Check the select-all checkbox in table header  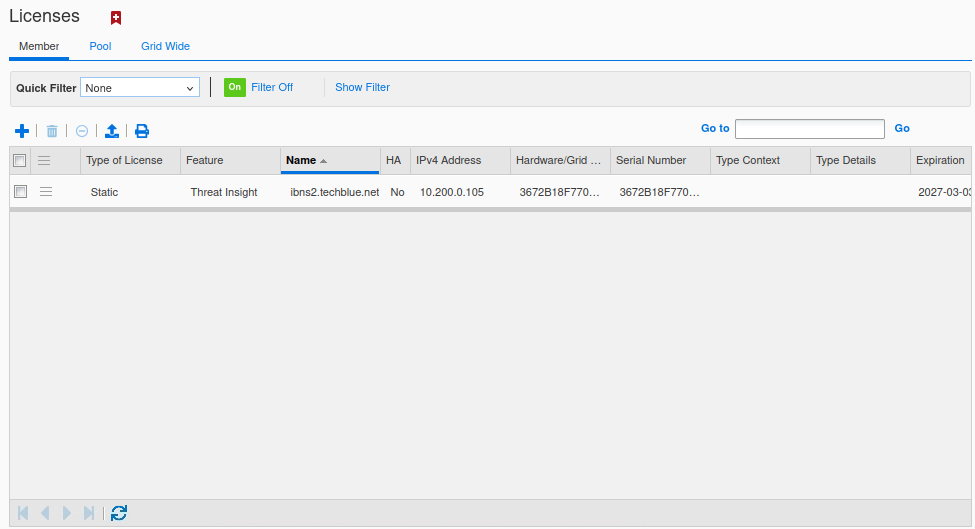[x=19, y=160]
